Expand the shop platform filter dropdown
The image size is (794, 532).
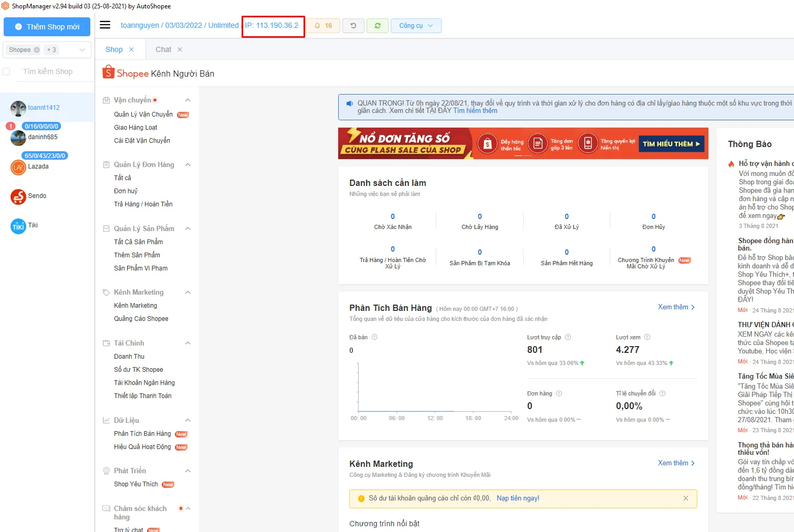[82, 50]
